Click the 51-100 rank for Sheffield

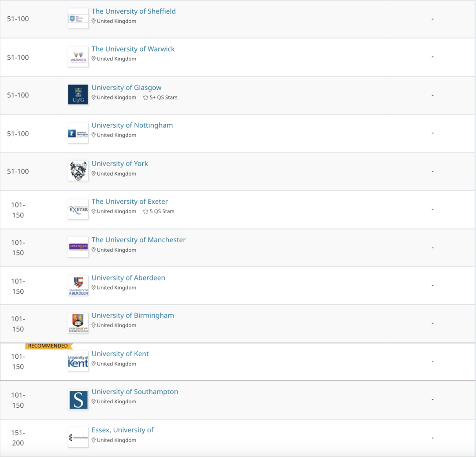point(18,19)
